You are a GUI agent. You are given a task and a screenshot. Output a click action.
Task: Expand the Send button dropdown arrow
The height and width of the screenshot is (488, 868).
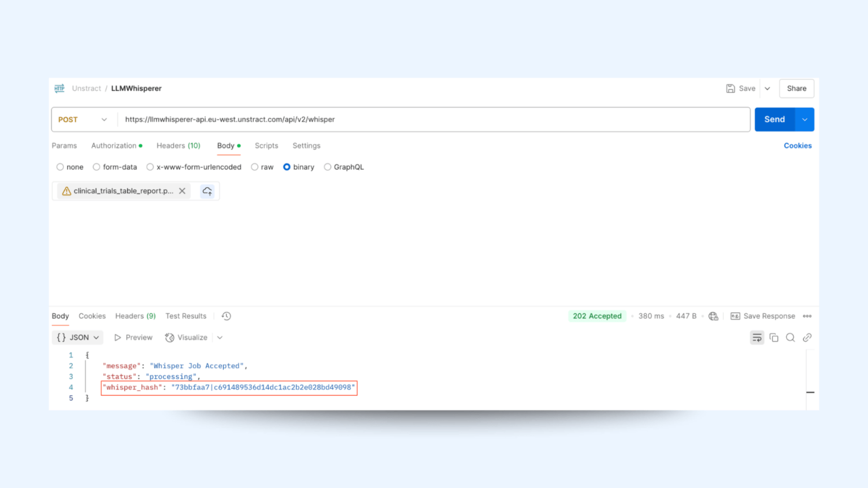tap(804, 119)
